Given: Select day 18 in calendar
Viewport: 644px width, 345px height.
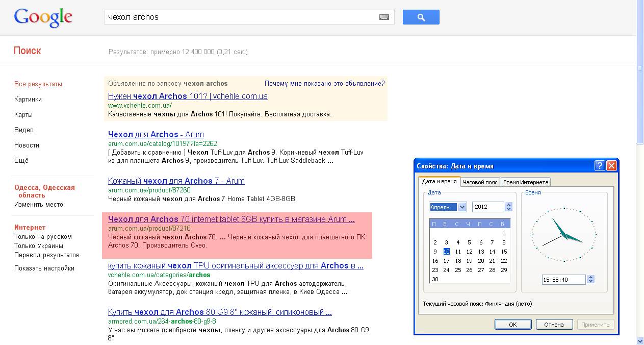Looking at the screenshot, I should point(458,261).
